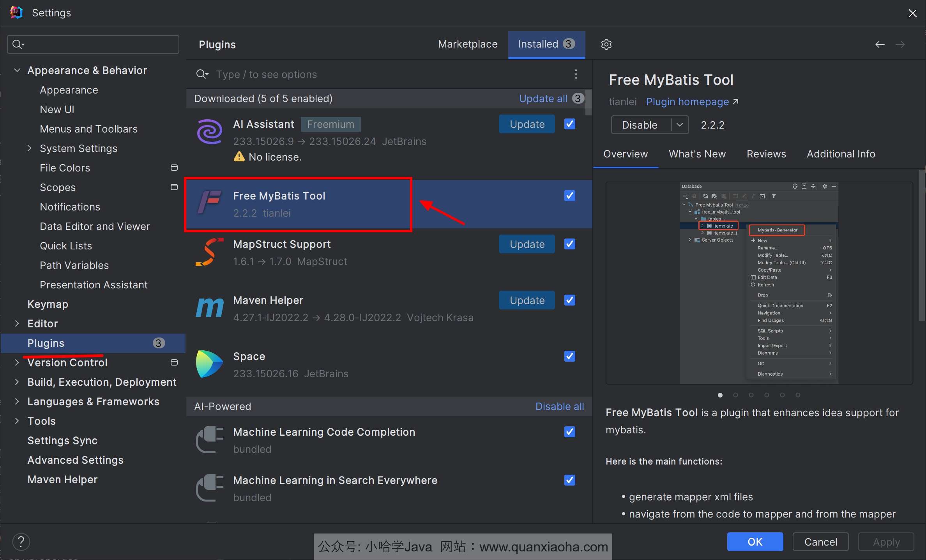This screenshot has width=926, height=560.
Task: Open the Disable button dropdown arrow
Action: click(680, 125)
